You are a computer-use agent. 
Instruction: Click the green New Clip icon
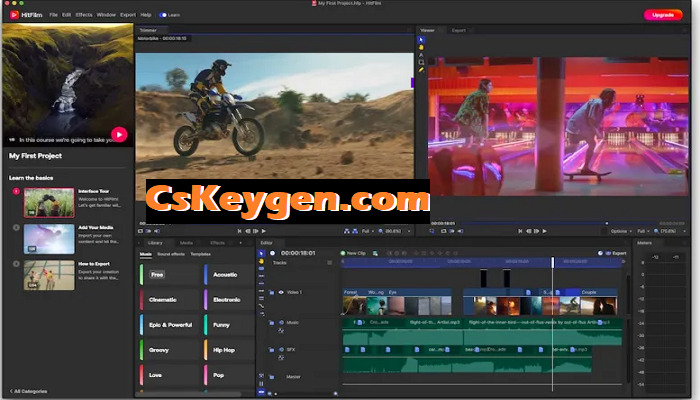(343, 253)
